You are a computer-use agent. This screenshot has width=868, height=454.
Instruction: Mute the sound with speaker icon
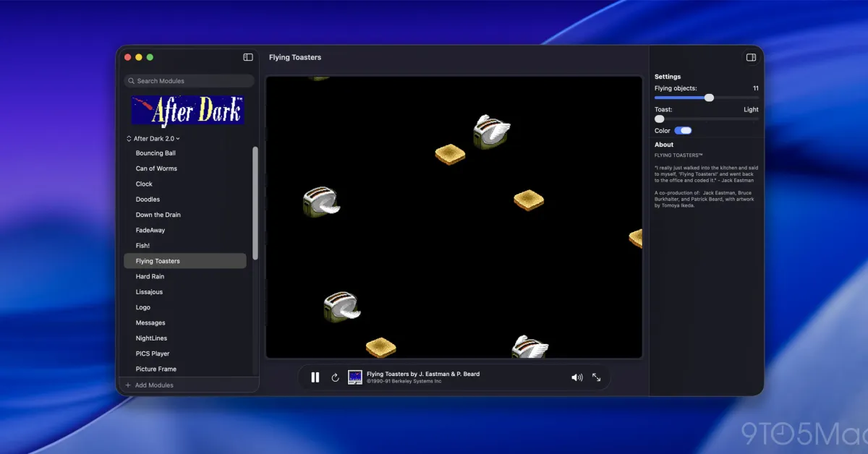tap(576, 377)
